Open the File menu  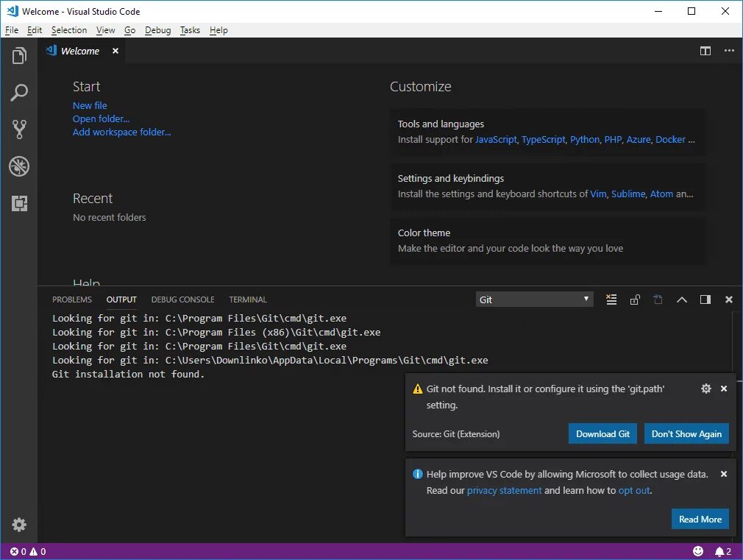point(12,30)
